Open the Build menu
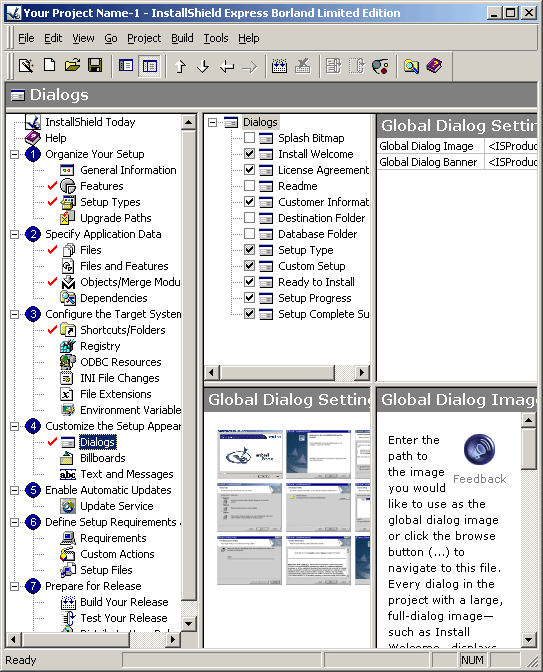The height and width of the screenshot is (672, 543). coord(182,38)
